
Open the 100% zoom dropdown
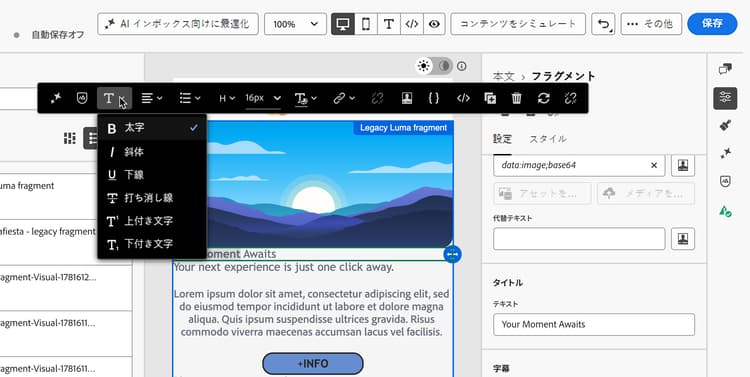click(295, 24)
